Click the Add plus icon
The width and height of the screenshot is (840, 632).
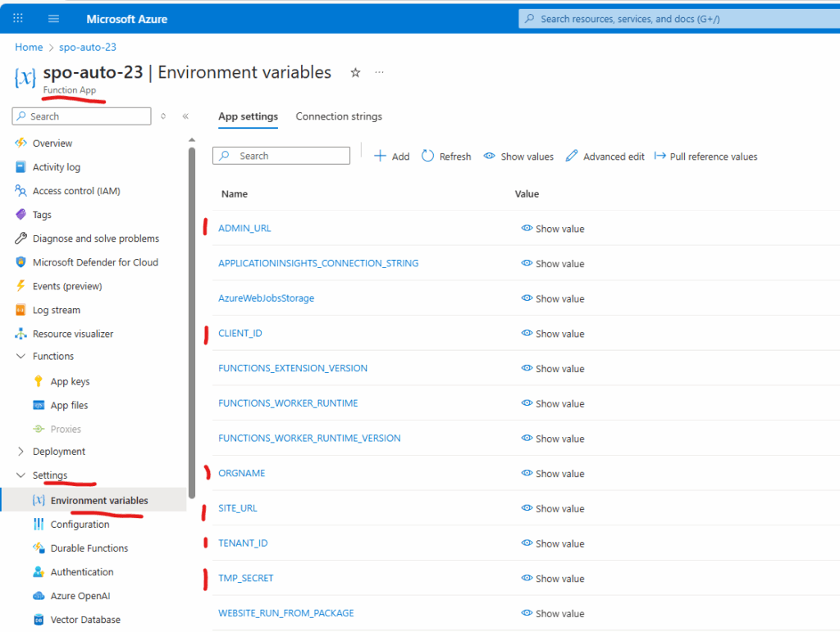380,156
